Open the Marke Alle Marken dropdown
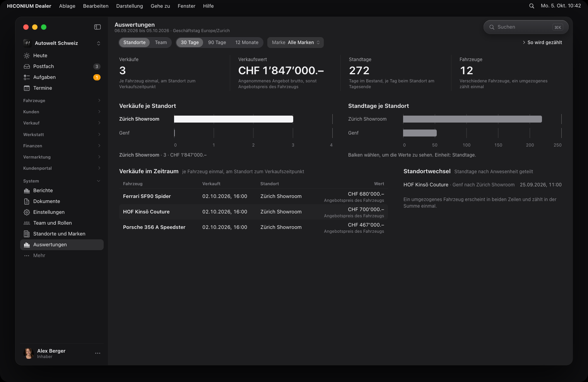Image resolution: width=588 pixels, height=382 pixels. [x=296, y=43]
